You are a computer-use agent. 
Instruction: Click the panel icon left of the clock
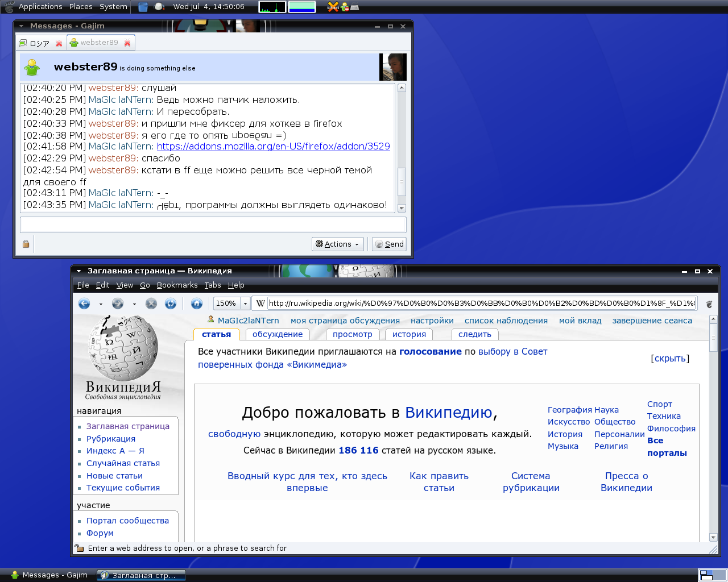[160, 7]
